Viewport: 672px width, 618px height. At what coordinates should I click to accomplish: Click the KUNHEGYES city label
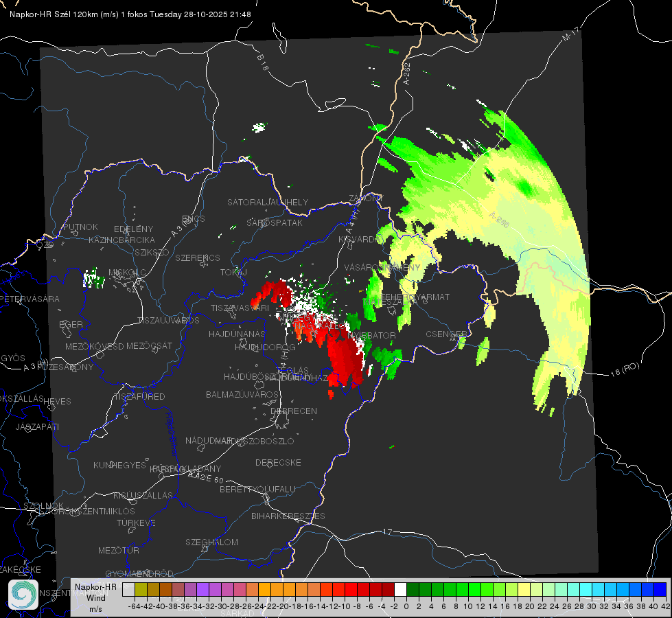click(x=119, y=466)
